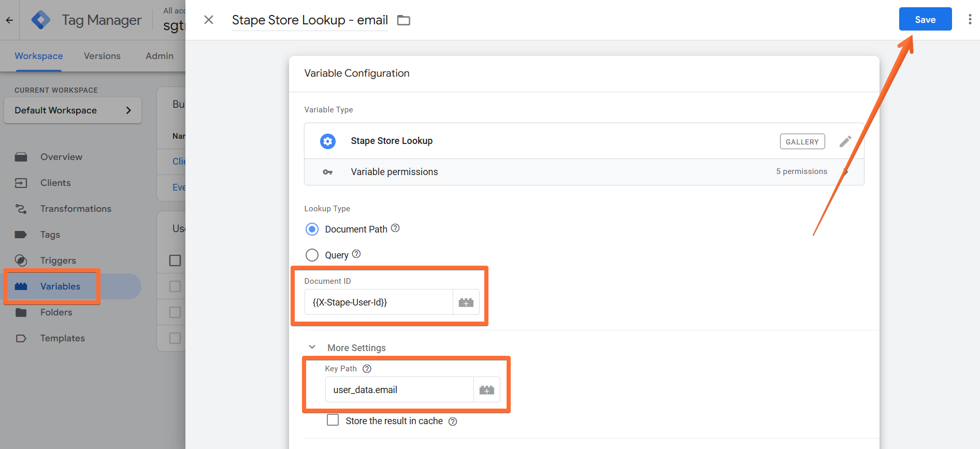Screen dimensions: 980x449
Task: Click the help icon beside Store result in cache
Action: click(453, 422)
